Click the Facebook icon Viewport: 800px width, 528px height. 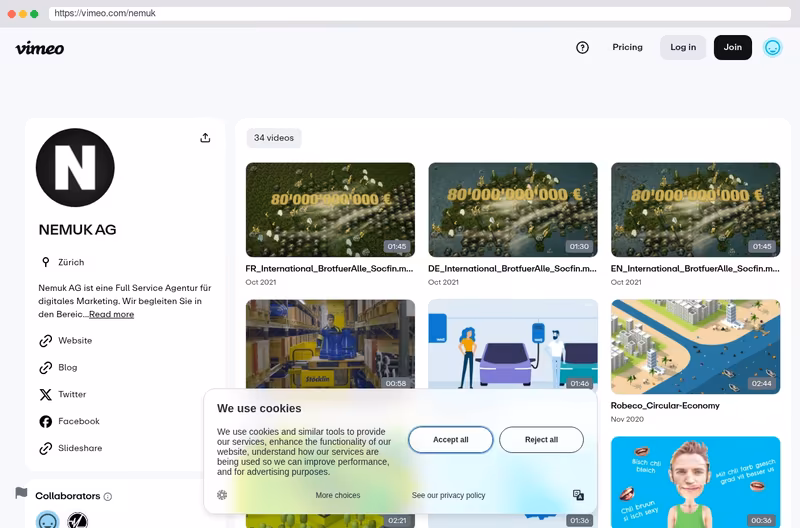pyautogui.click(x=45, y=421)
